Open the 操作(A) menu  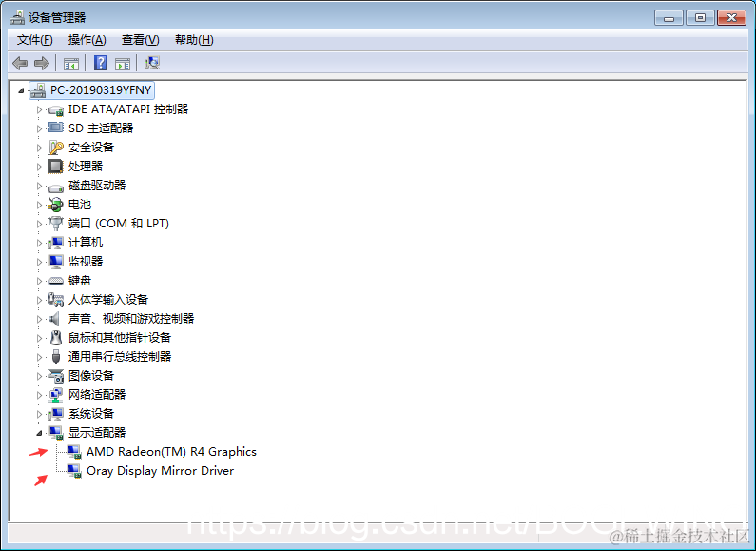tap(87, 40)
